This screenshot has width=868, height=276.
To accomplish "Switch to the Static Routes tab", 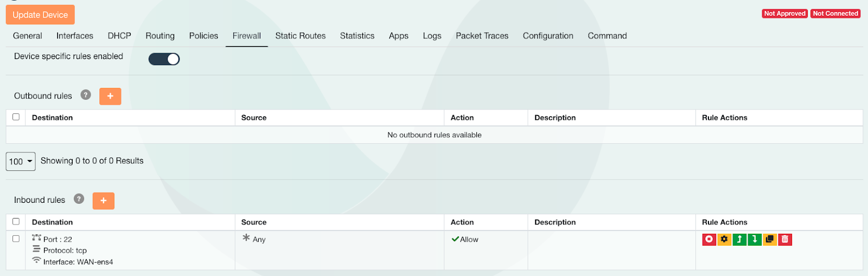I will point(300,36).
